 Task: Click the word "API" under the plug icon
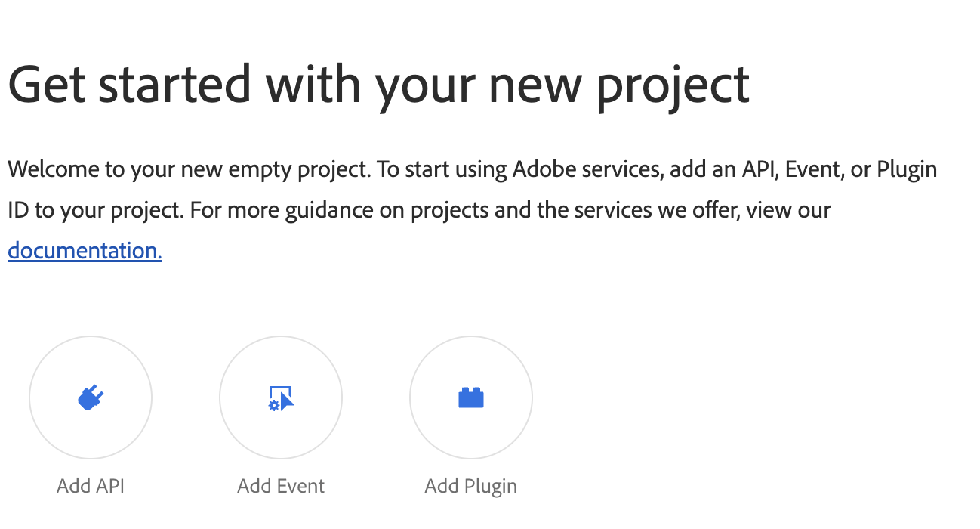110,485
